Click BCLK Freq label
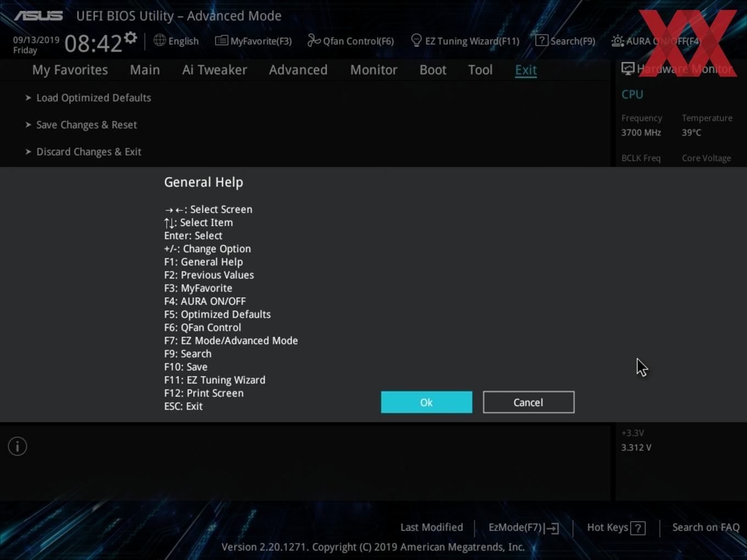The image size is (747, 560). pos(641,158)
